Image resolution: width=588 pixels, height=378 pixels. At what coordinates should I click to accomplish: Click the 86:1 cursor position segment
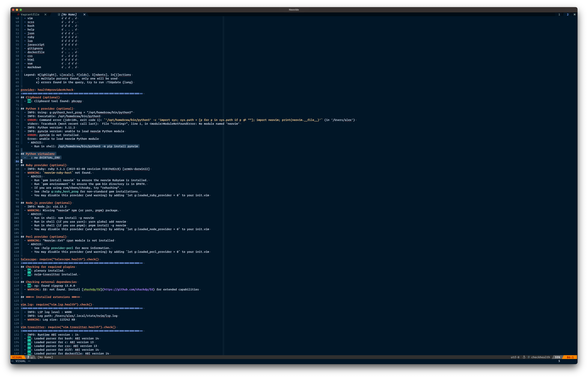coord(570,357)
